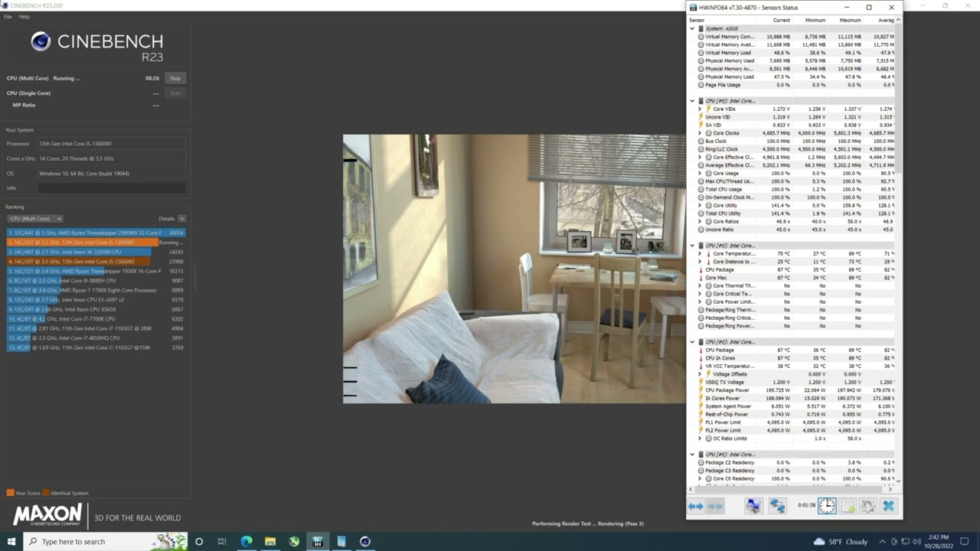This screenshot has height=551, width=980.
Task: Click the rendered room preview image
Action: pos(514,269)
